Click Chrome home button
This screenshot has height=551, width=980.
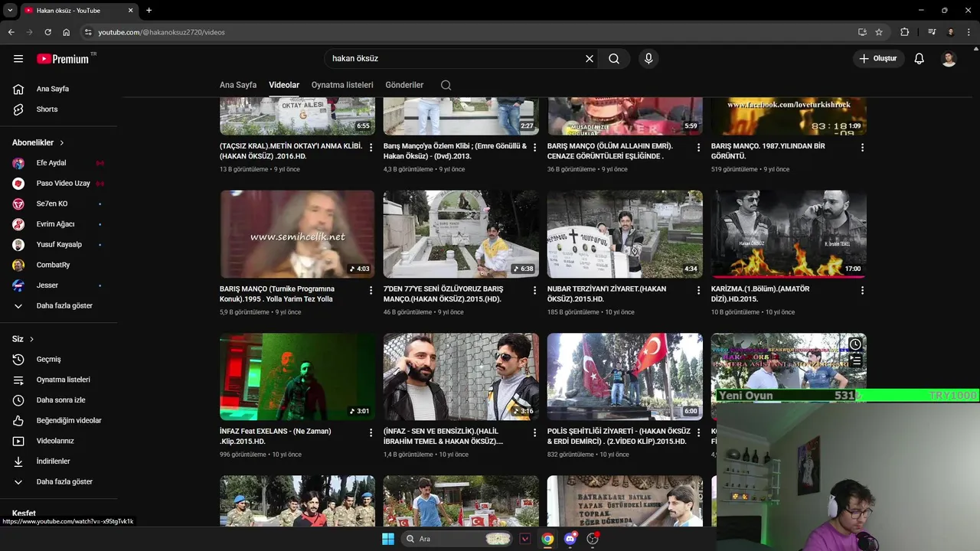(67, 32)
